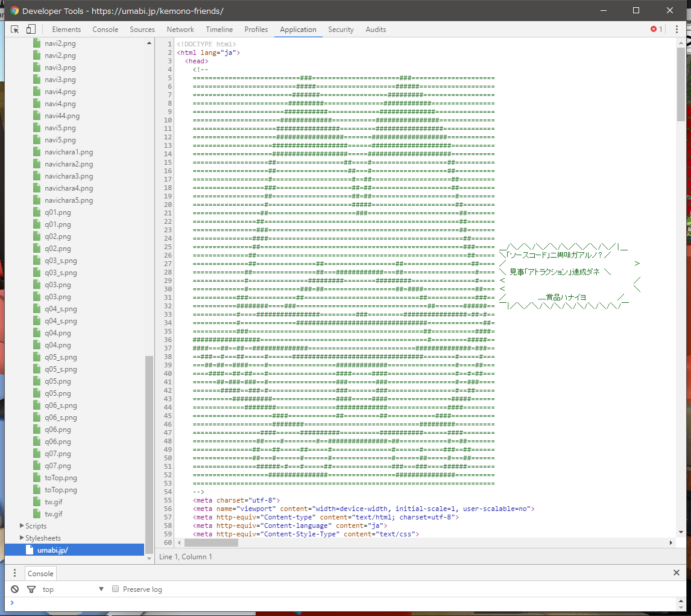Click the red error count indicator

point(656,29)
